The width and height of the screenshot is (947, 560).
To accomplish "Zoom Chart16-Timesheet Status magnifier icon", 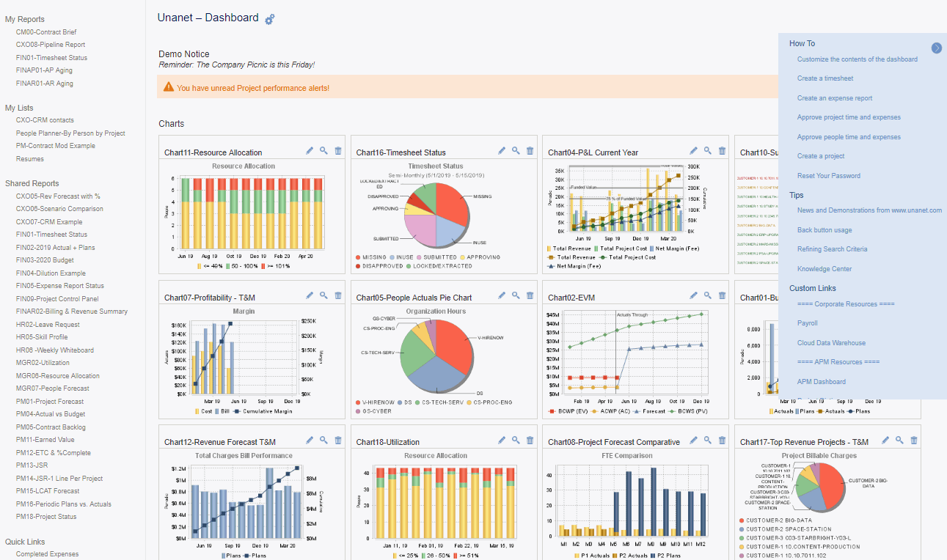I will click(x=516, y=150).
